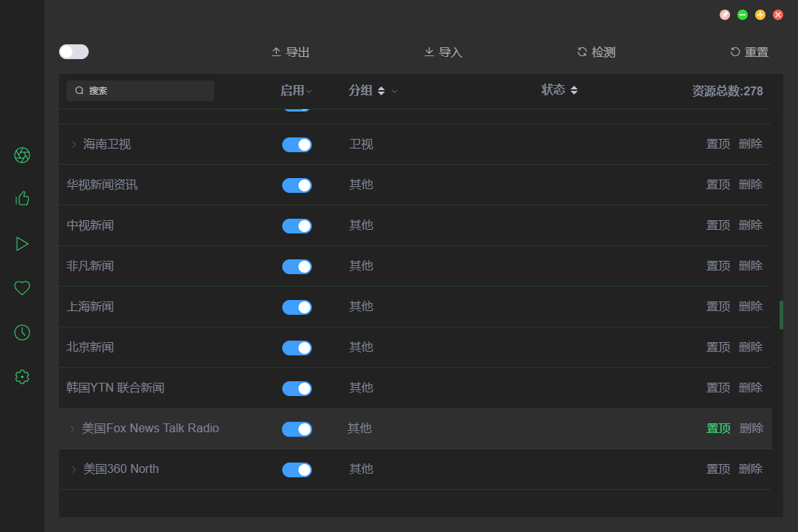Delete the 韩国YTN 联合新闻 channel via 删除
Viewport: 798px width, 532px height.
[x=750, y=387]
